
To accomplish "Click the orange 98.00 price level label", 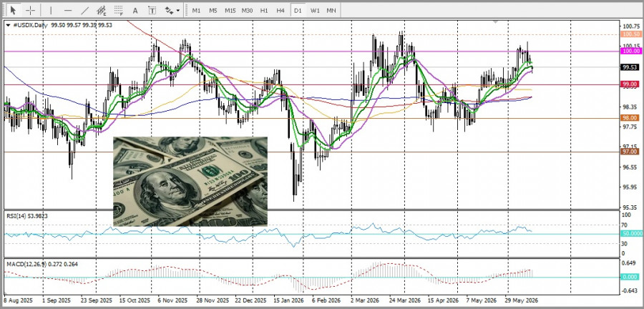I will click(630, 118).
